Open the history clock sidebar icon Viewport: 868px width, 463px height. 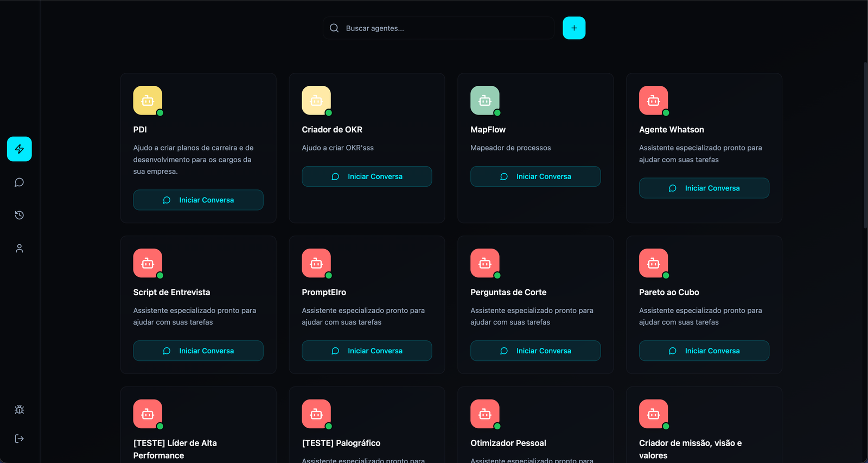click(20, 215)
